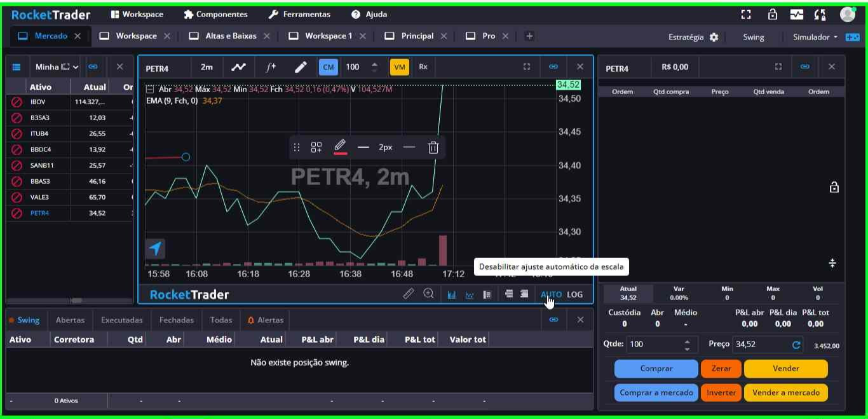Viewport: 868px width, 419px height.
Task: Toggle the blue line-study icon below chart
Action: coord(470,294)
